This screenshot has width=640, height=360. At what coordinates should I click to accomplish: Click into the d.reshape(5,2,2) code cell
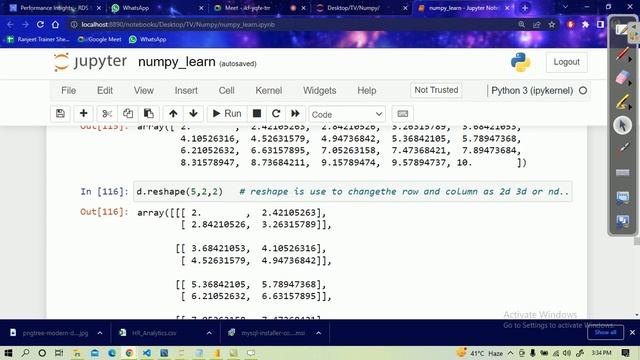[353, 192]
